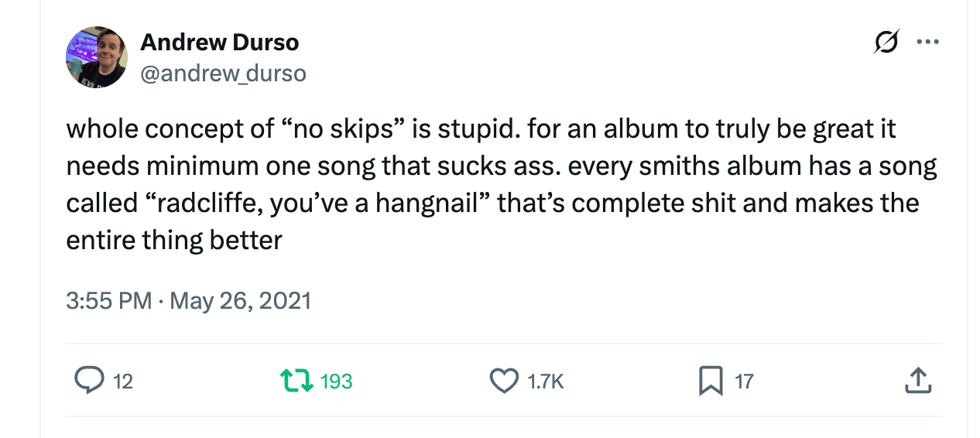
Task: Click the reply speech bubble icon
Action: pyautogui.click(x=89, y=381)
